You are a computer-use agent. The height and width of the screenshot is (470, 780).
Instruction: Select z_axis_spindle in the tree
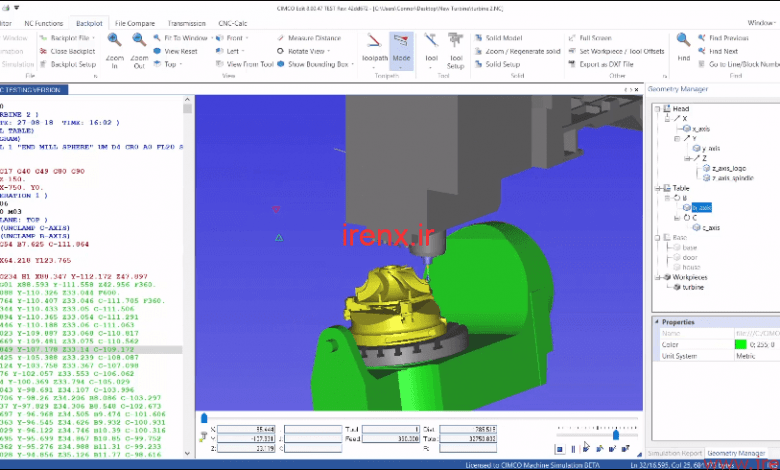point(732,178)
